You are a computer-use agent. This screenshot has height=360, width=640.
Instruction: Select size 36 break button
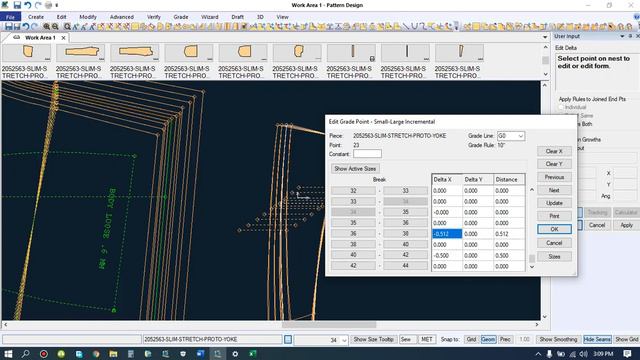point(353,233)
